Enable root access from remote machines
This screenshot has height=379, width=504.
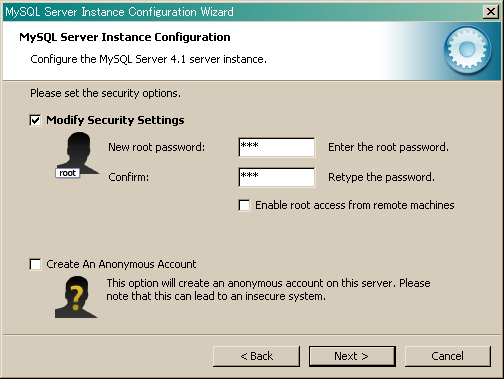244,205
